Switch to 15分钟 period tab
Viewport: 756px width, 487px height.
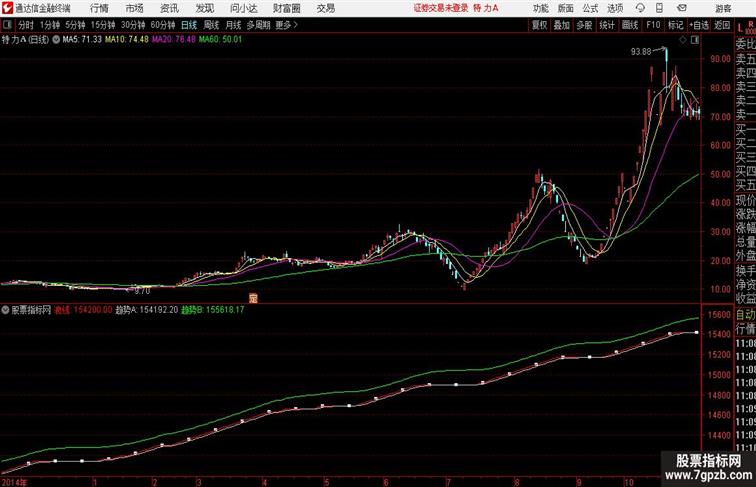pyautogui.click(x=103, y=25)
